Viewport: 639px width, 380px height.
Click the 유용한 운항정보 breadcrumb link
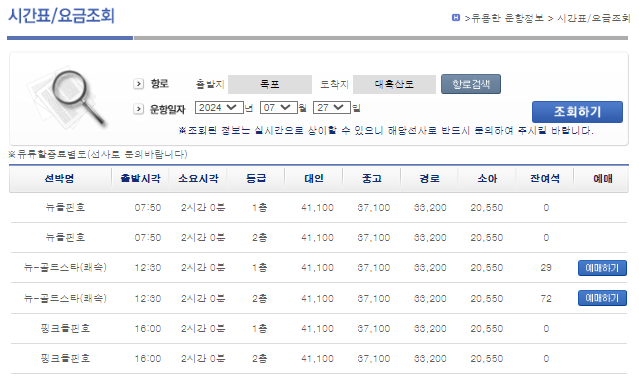[507, 18]
